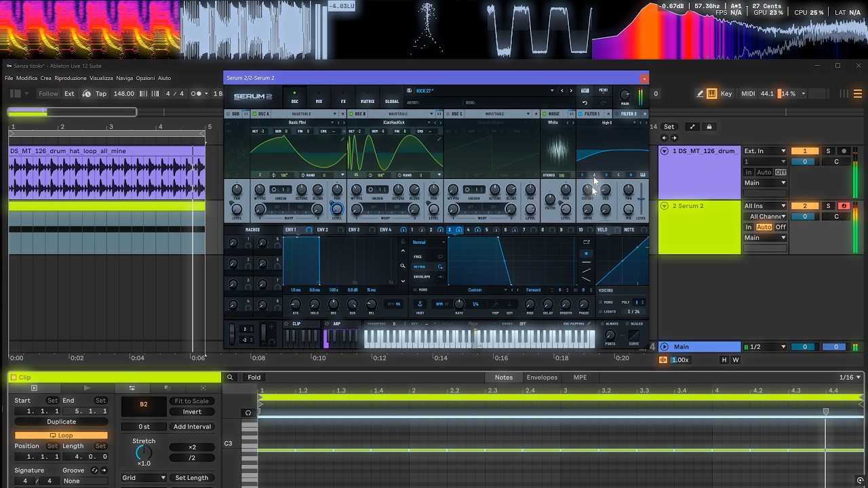This screenshot has height=488, width=868.
Task: Toggle the Key map mode button
Action: click(726, 94)
